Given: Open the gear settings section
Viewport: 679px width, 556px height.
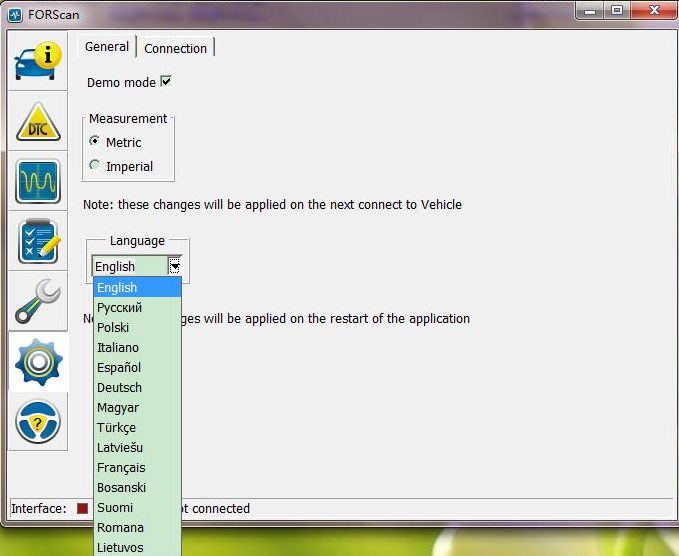Looking at the screenshot, I should 38,362.
